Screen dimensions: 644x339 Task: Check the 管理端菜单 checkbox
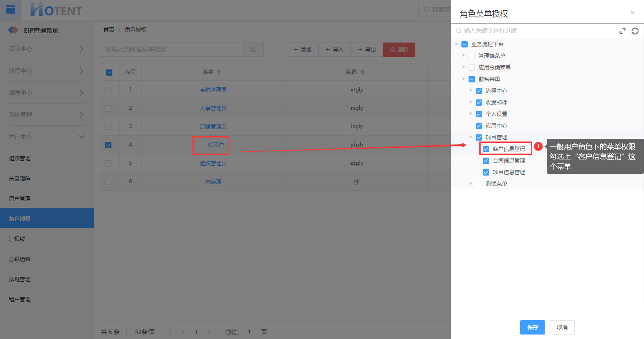(x=471, y=56)
